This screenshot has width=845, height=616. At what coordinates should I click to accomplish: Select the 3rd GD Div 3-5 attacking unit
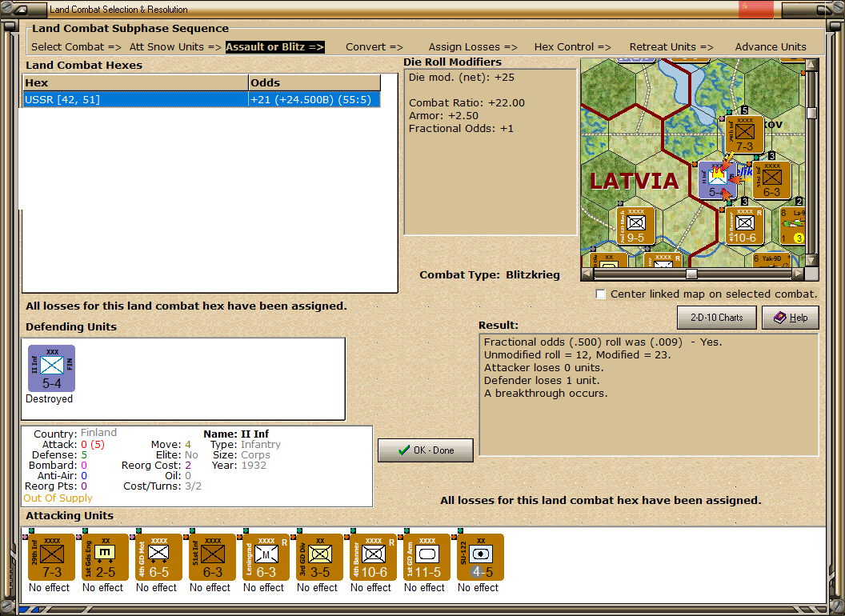point(319,558)
